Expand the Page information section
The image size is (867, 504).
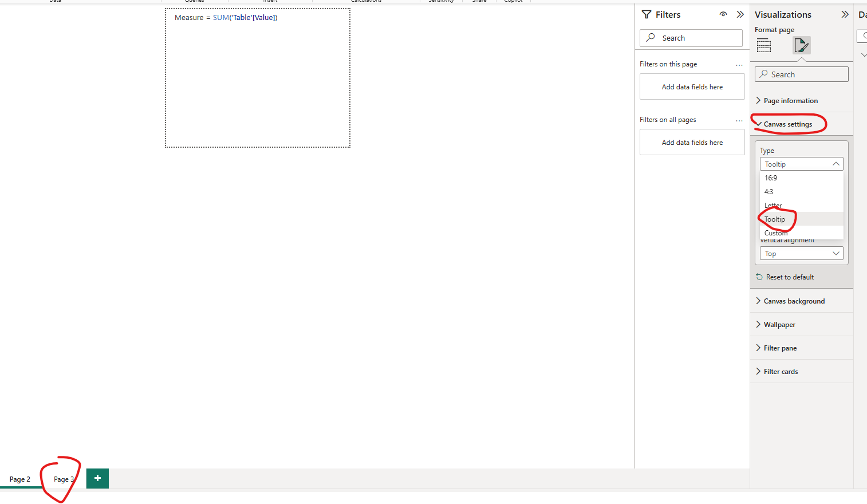[x=802, y=101]
